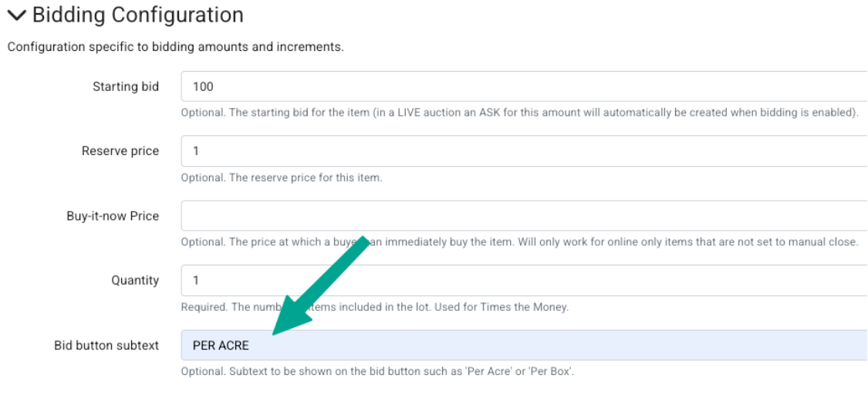This screenshot has width=868, height=395.
Task: Click the PER ACRE entered text
Action: coord(221,345)
